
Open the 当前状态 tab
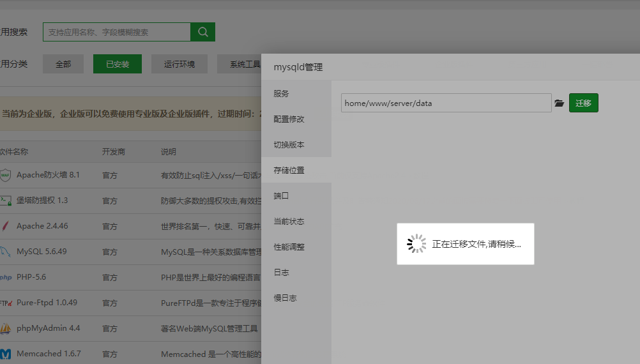(x=296, y=221)
